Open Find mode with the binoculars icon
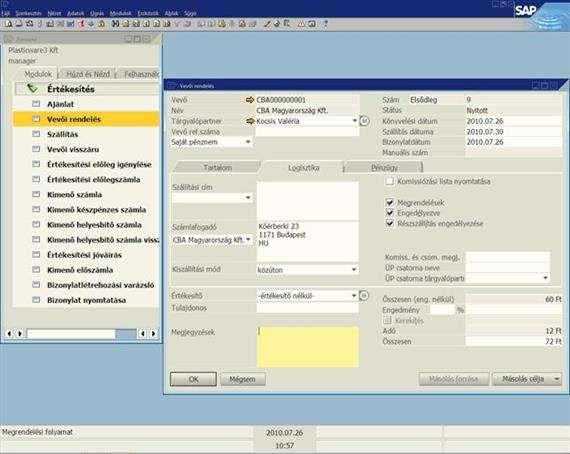The height and width of the screenshot is (454, 570). click(115, 24)
